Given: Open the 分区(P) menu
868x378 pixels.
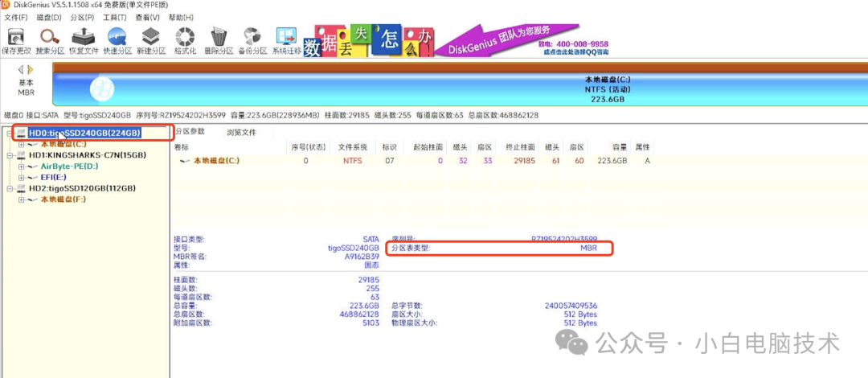Looking at the screenshot, I should tap(82, 17).
